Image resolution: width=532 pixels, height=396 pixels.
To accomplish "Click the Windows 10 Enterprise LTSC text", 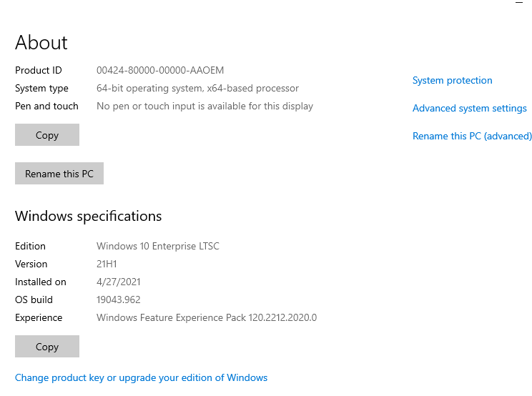I will [158, 246].
